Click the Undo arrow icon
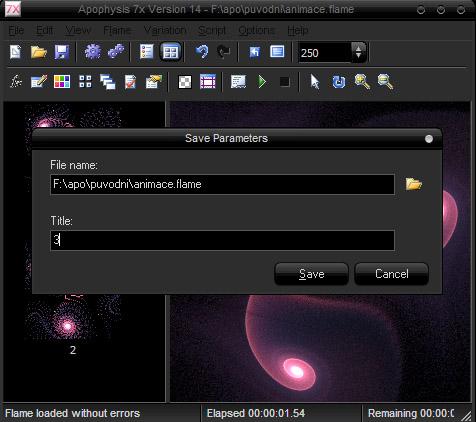476x422 pixels. [202, 52]
